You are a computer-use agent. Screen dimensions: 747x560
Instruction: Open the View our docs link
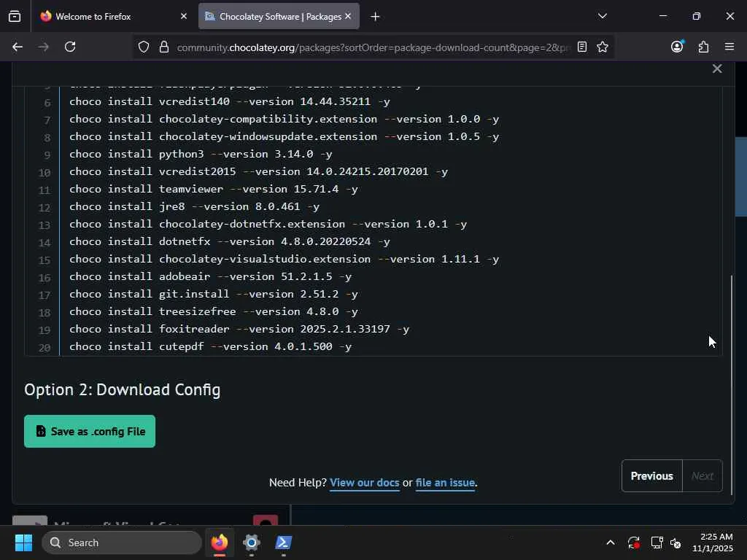tap(365, 483)
